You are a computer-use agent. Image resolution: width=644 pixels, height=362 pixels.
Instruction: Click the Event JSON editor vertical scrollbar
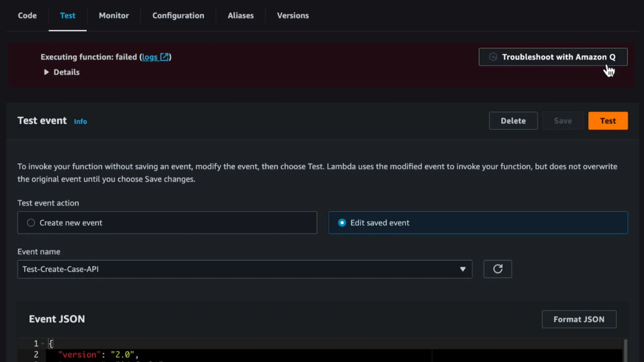point(625,350)
